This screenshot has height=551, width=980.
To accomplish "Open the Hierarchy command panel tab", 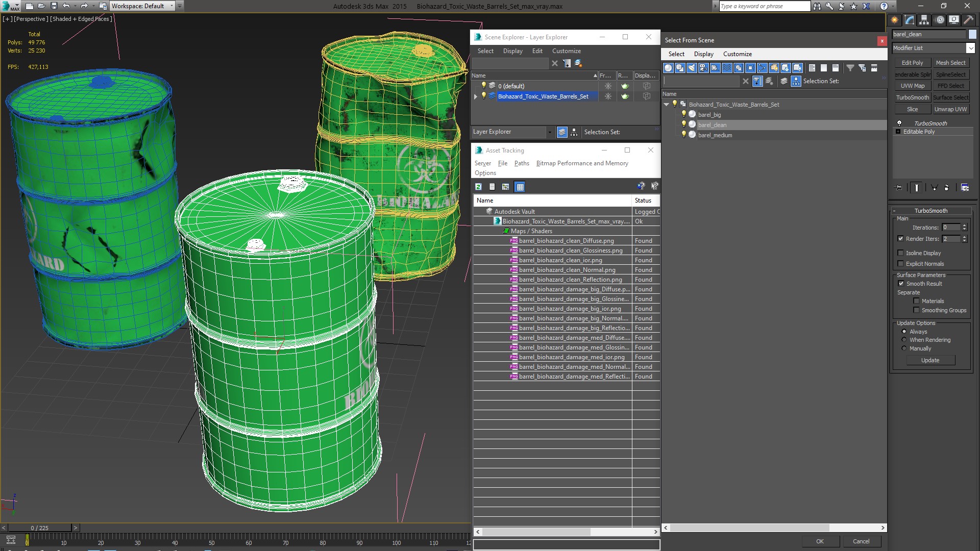I will point(924,20).
